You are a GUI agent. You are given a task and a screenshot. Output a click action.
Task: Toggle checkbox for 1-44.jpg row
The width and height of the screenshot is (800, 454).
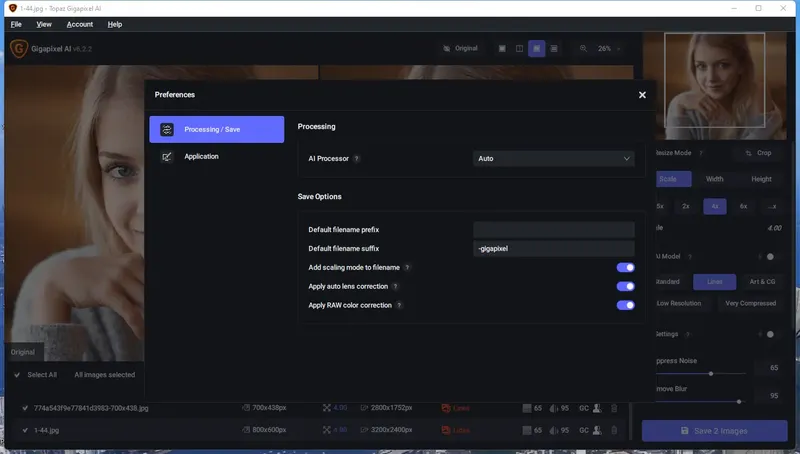[x=25, y=431]
